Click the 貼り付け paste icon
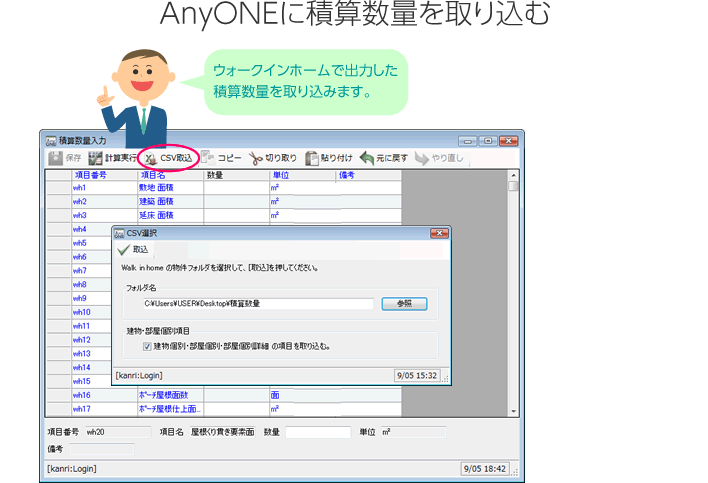Image resolution: width=708 pixels, height=483 pixels. tap(312, 158)
